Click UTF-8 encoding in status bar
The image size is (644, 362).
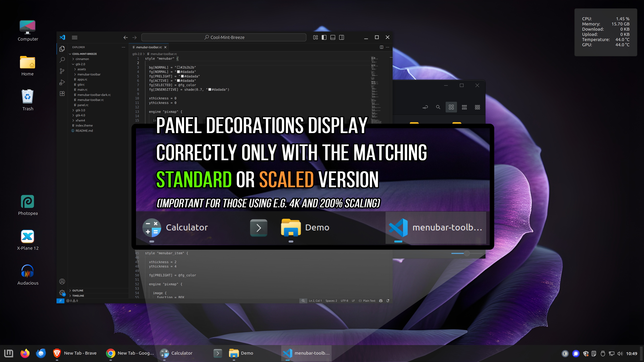(344, 301)
